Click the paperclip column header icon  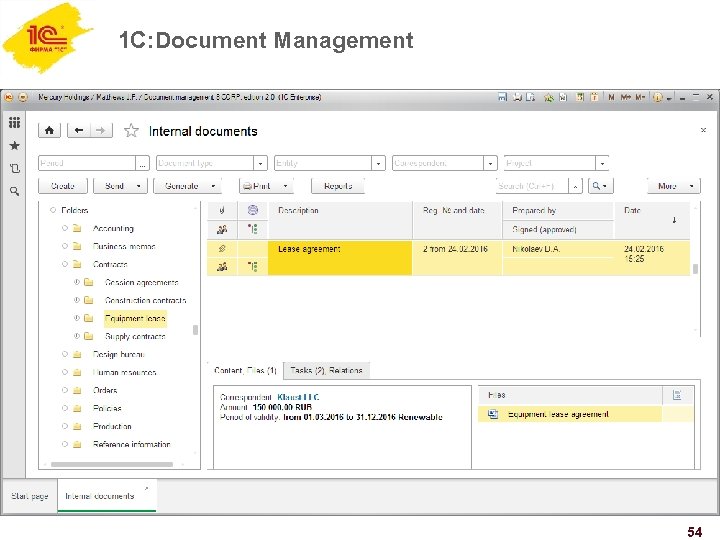(222, 210)
